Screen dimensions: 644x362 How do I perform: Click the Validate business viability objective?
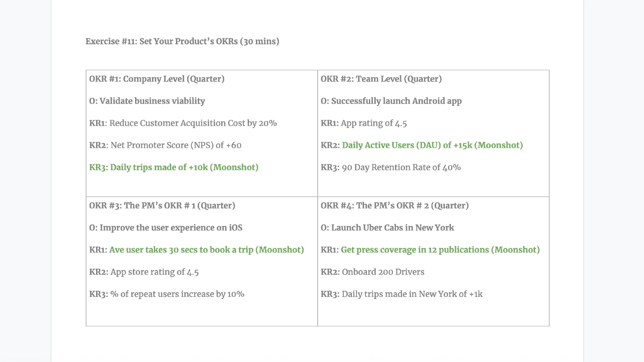pos(147,101)
